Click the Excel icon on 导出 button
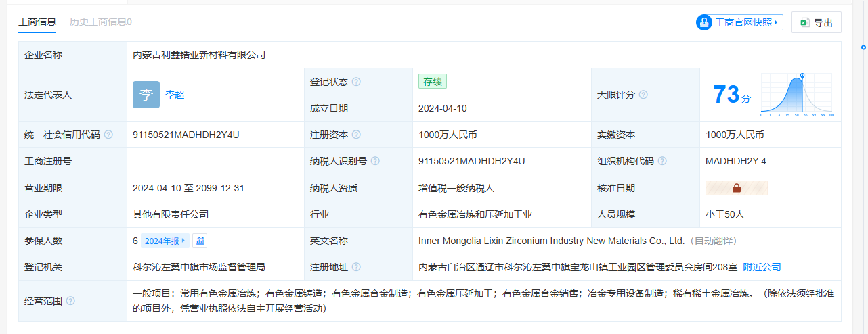Viewport: 868px width, 334px height. (805, 22)
